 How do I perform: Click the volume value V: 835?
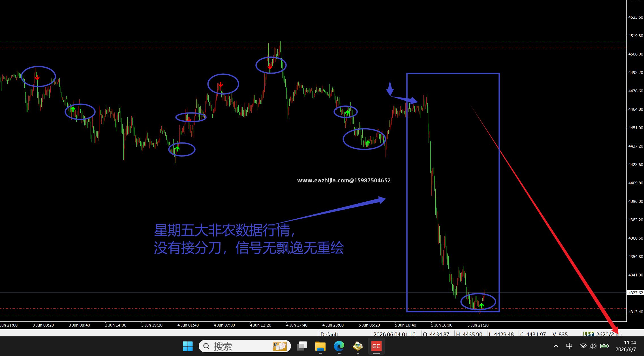(x=560, y=334)
